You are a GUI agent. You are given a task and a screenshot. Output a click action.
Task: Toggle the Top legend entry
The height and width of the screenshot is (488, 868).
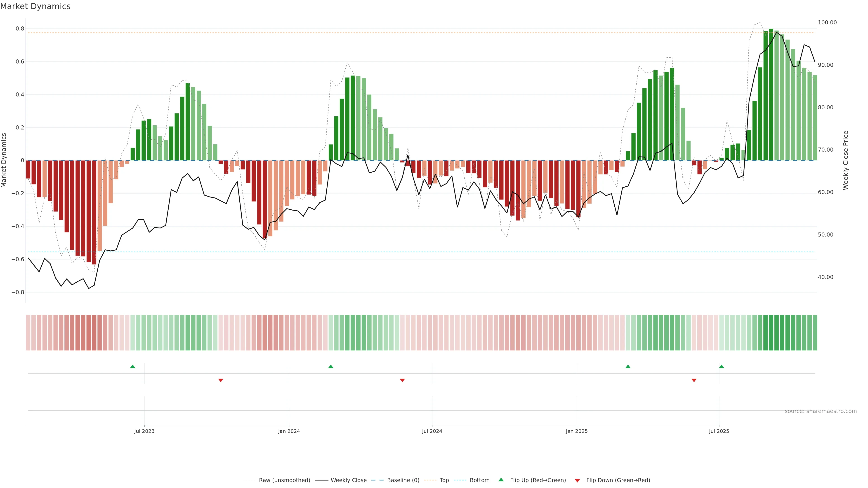pyautogui.click(x=444, y=480)
